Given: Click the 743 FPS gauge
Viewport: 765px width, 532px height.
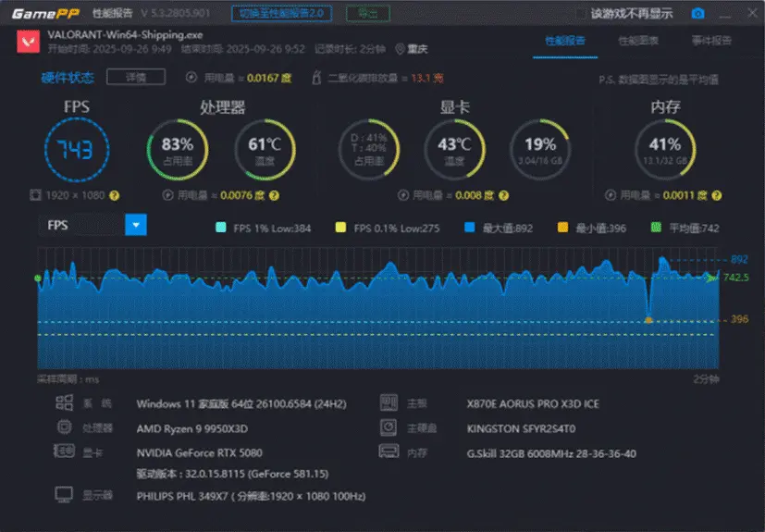Looking at the screenshot, I should (77, 150).
